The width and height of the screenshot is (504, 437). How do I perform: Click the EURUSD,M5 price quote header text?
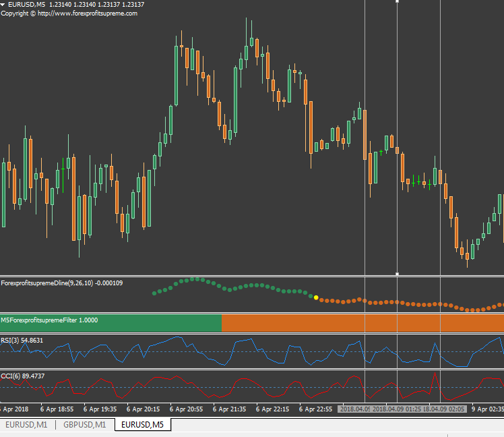(x=76, y=5)
